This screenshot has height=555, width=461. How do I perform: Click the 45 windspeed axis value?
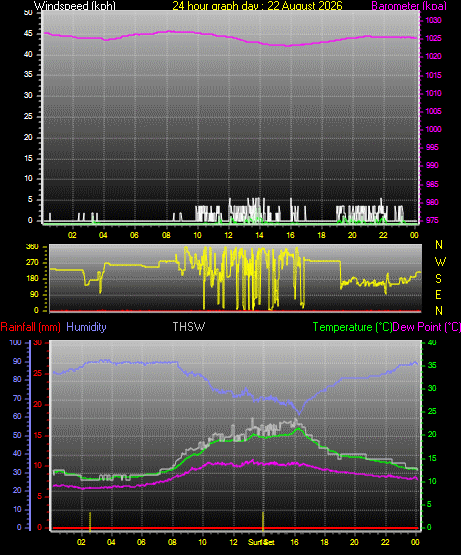point(28,34)
